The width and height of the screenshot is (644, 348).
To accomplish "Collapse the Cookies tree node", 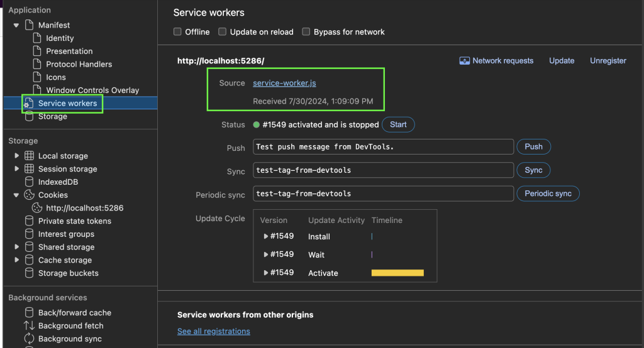I will (16, 195).
